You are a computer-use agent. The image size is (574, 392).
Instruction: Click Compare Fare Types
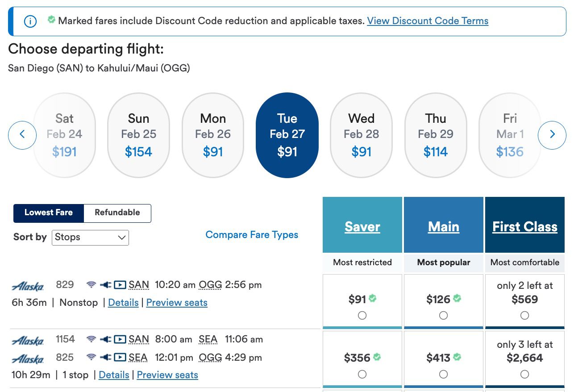[x=252, y=235]
